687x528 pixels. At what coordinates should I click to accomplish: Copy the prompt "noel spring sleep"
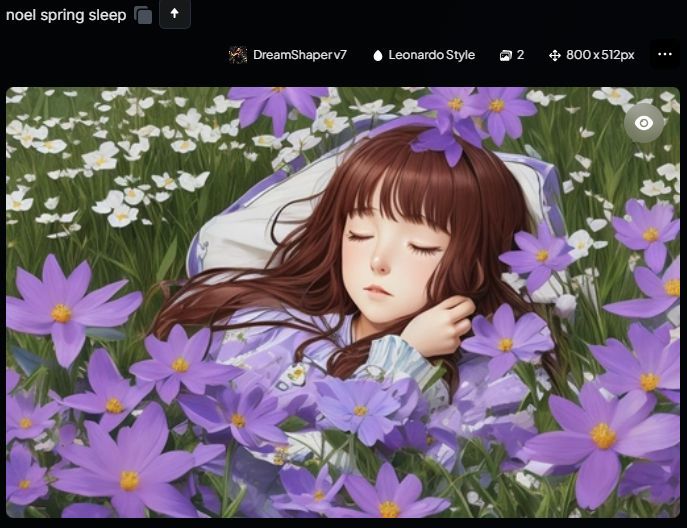pyautogui.click(x=143, y=15)
